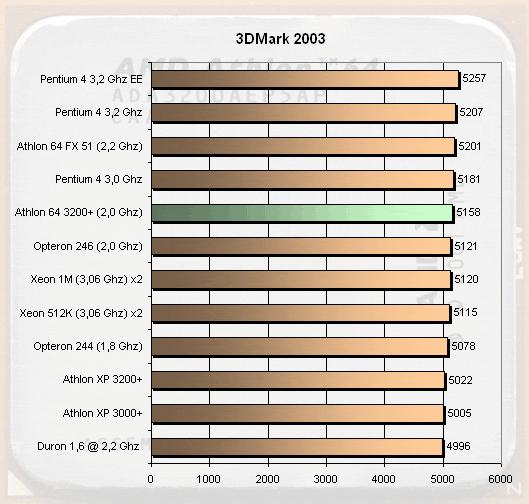This screenshot has width=529, height=504.
Task: Click the score value 5207
Action: click(471, 112)
